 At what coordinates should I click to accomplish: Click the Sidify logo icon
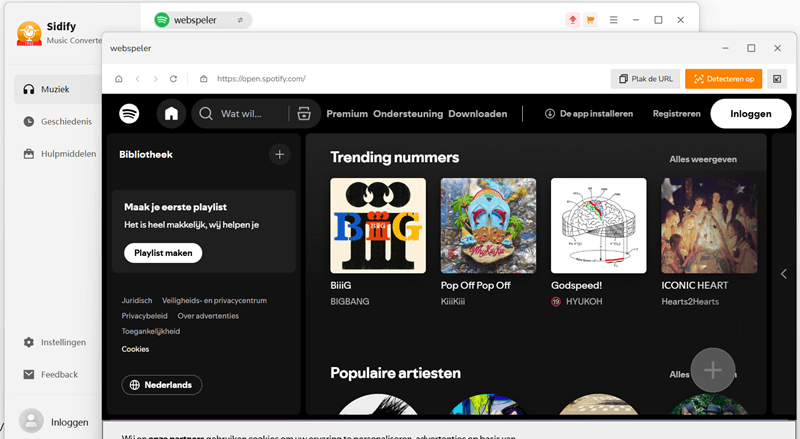click(x=29, y=33)
